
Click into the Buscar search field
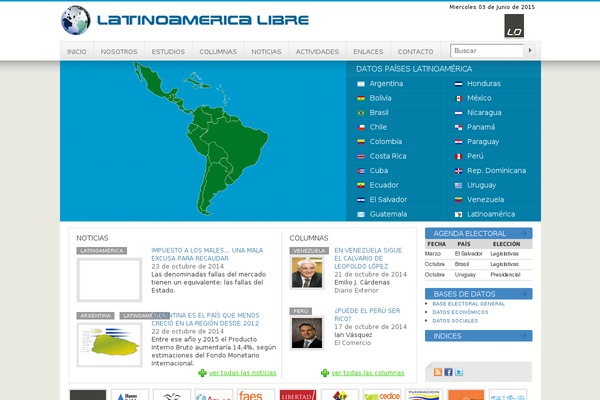[x=487, y=50]
